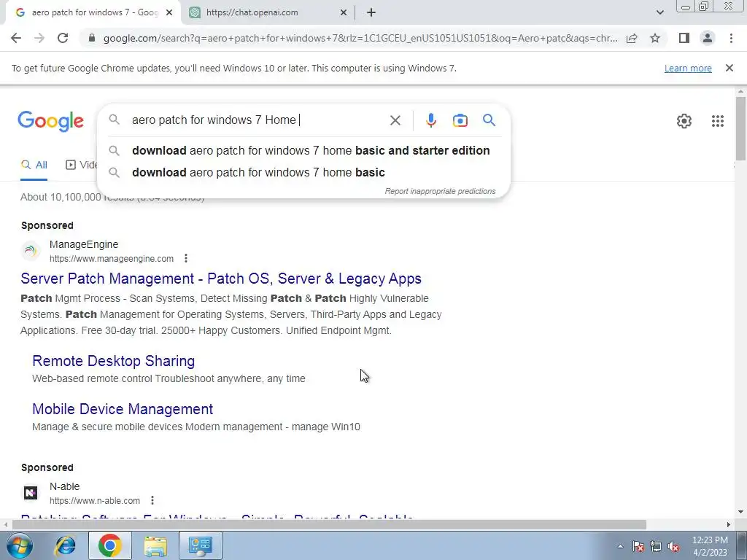Reload the current page
The image size is (747, 560).
click(63, 38)
